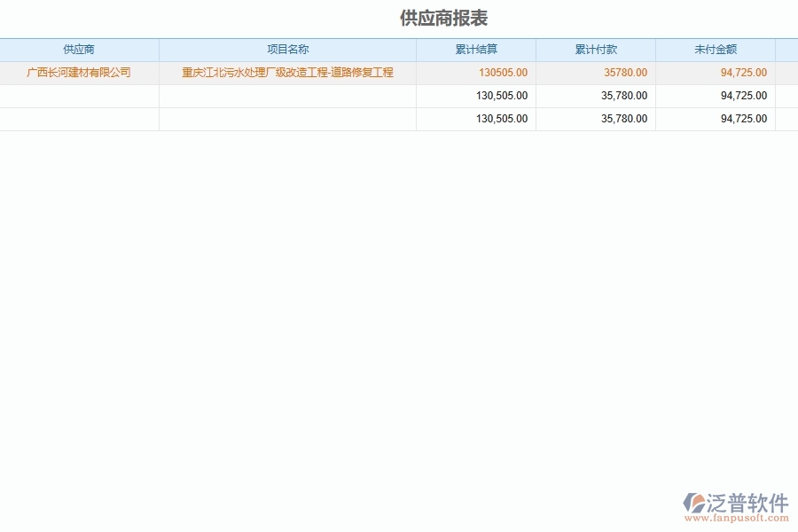Sort by the 项目名称 column header
The image size is (798, 532).
[287, 50]
